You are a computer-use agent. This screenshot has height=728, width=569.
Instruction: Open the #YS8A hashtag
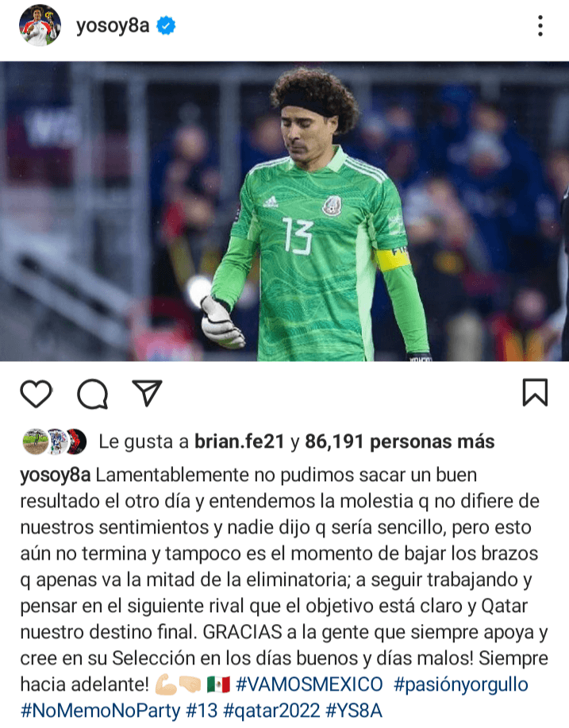[354, 711]
